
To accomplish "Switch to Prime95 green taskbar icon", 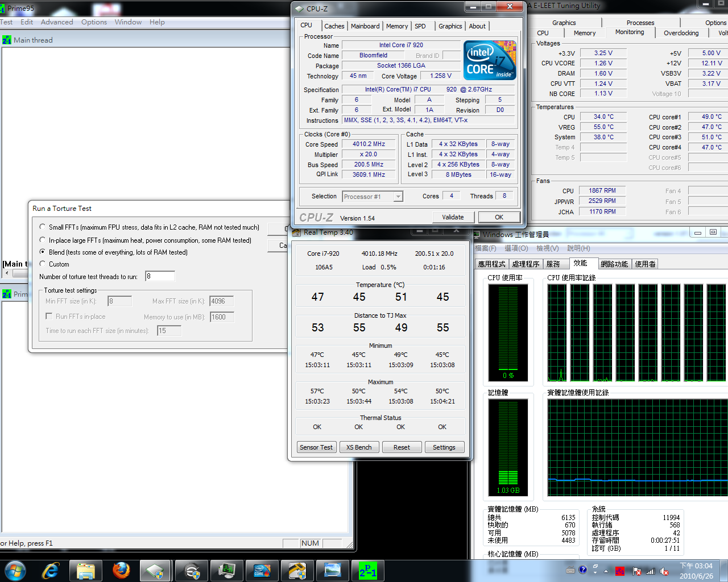I will (x=367, y=570).
